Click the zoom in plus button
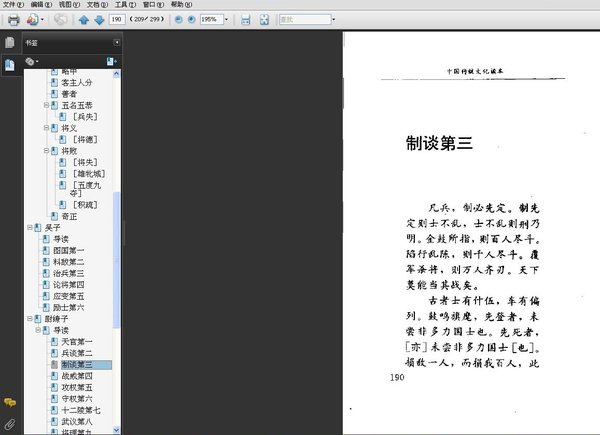The height and width of the screenshot is (435, 600). click(191, 19)
